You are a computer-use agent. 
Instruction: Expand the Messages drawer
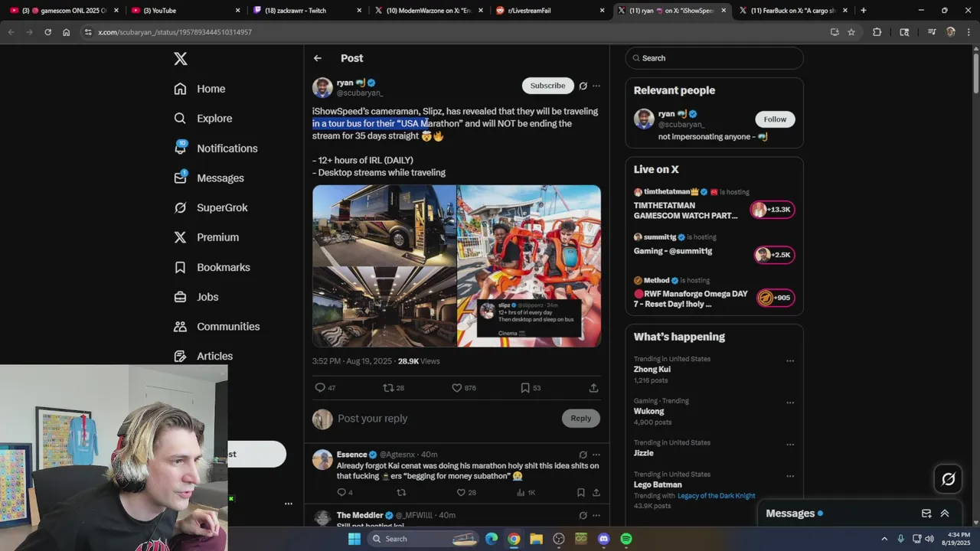point(945,514)
